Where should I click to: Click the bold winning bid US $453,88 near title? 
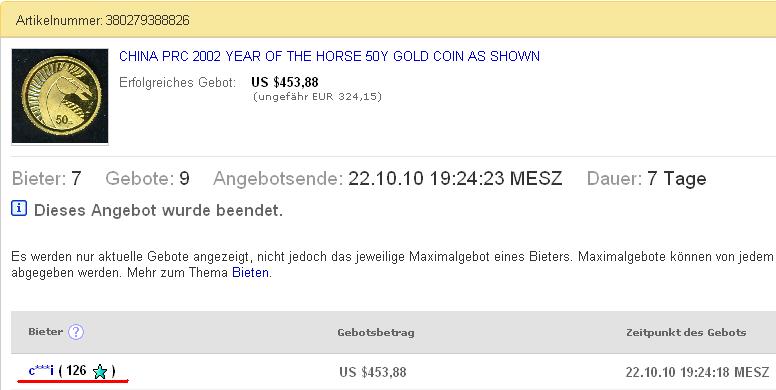pos(285,82)
